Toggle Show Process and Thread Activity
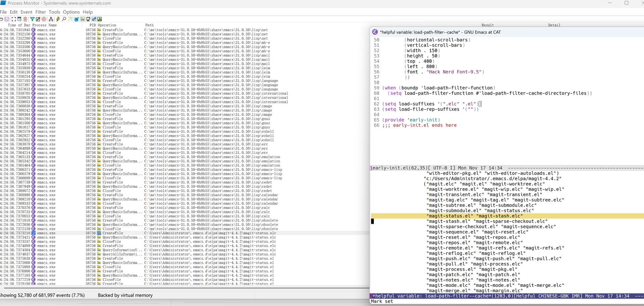This screenshot has height=306, width=644. click(94, 19)
